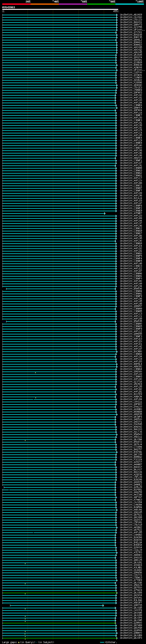Image resolution: width=146 pixels, height=644 pixels.
Task: Select label UniRef100_Q9FNV3
Action: [x=131, y=93]
